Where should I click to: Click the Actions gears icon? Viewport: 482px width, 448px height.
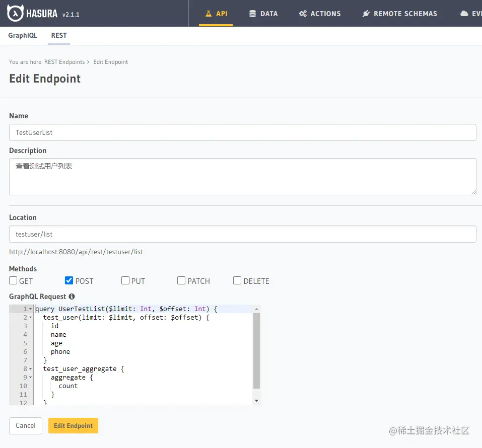[303, 14]
